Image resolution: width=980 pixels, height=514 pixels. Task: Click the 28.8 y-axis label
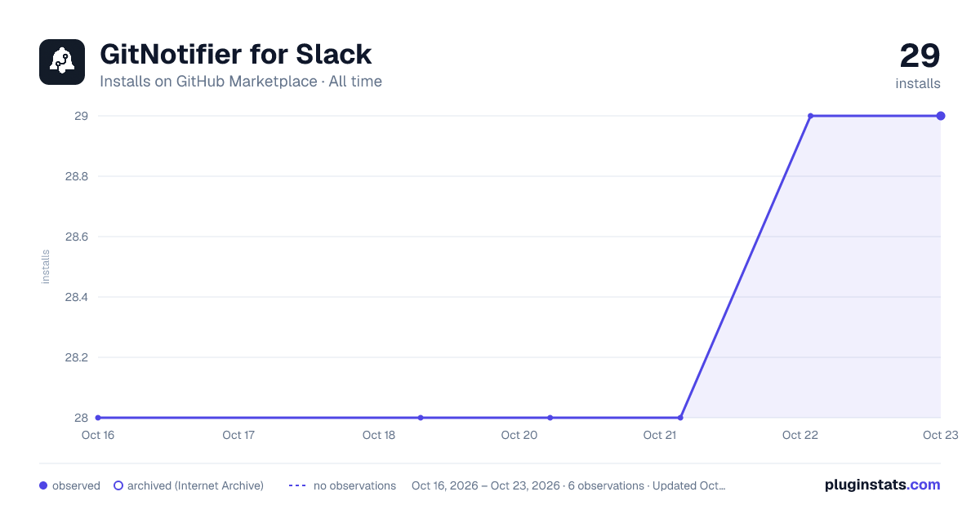coord(77,176)
